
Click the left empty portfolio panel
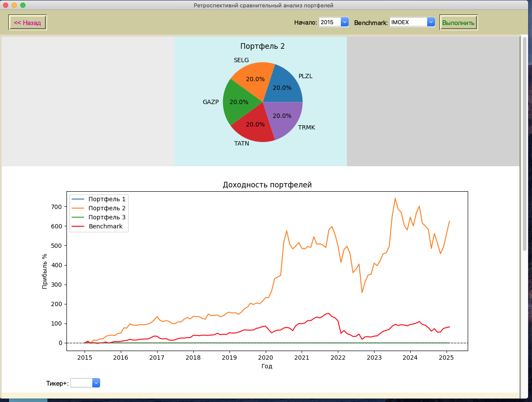point(88,101)
